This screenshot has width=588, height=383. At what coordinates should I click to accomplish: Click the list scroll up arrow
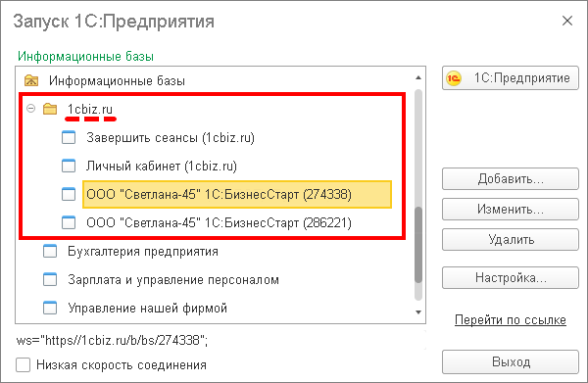[x=418, y=77]
